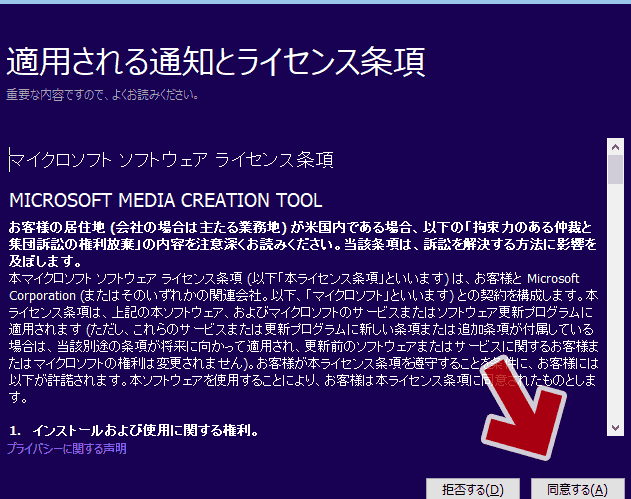Screen dimensions: 631x499
Task: Click the MICROSOFT MEDIA CREATION TOOL heading
Action: pos(165,200)
